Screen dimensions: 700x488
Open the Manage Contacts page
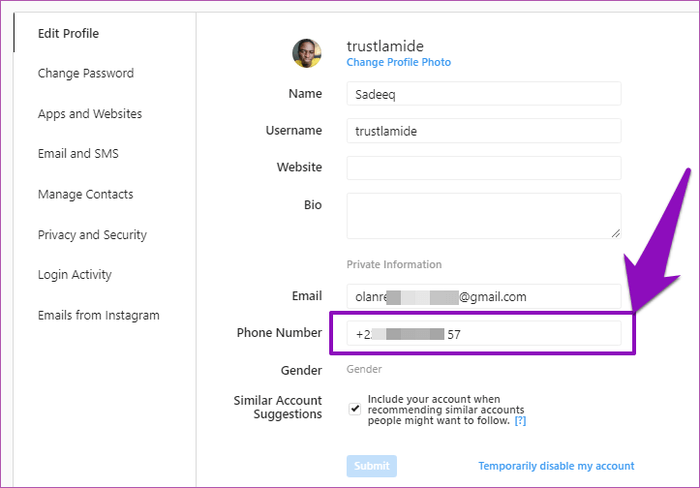pos(85,194)
